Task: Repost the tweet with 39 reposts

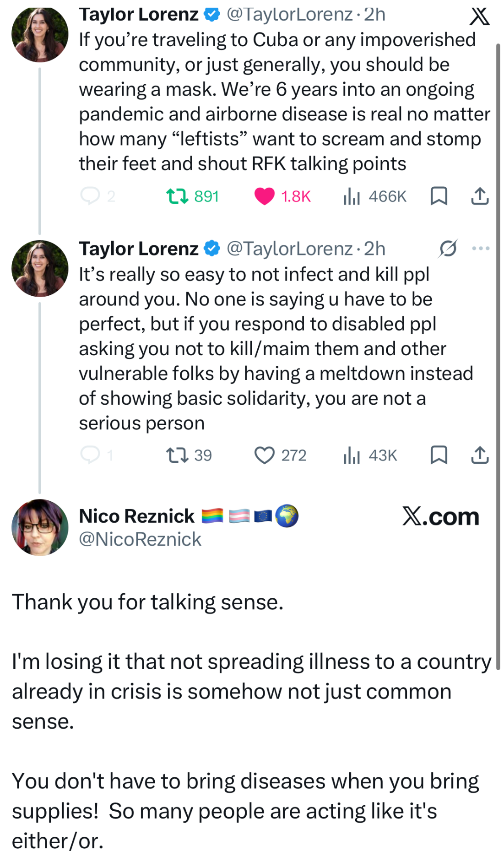Action: click(x=177, y=455)
